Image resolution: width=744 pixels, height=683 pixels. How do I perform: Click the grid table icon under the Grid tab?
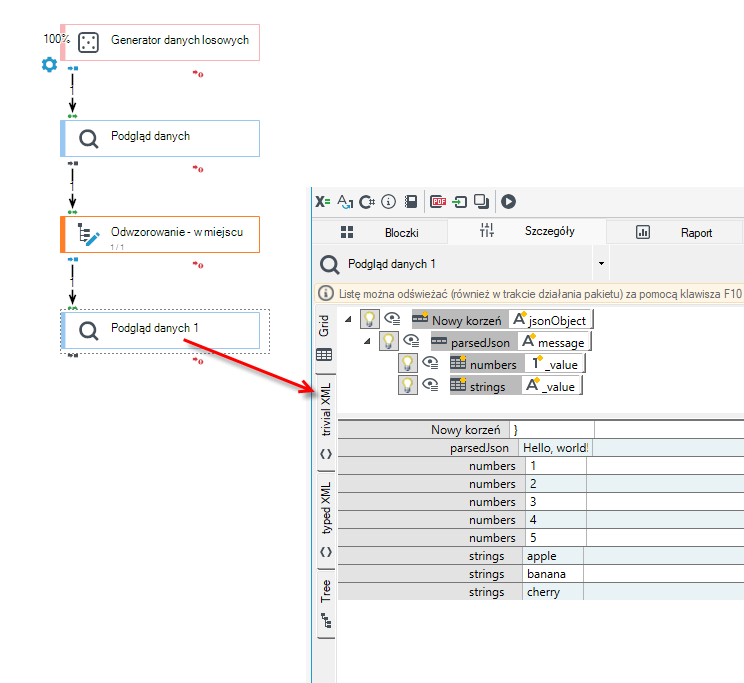tap(324, 355)
